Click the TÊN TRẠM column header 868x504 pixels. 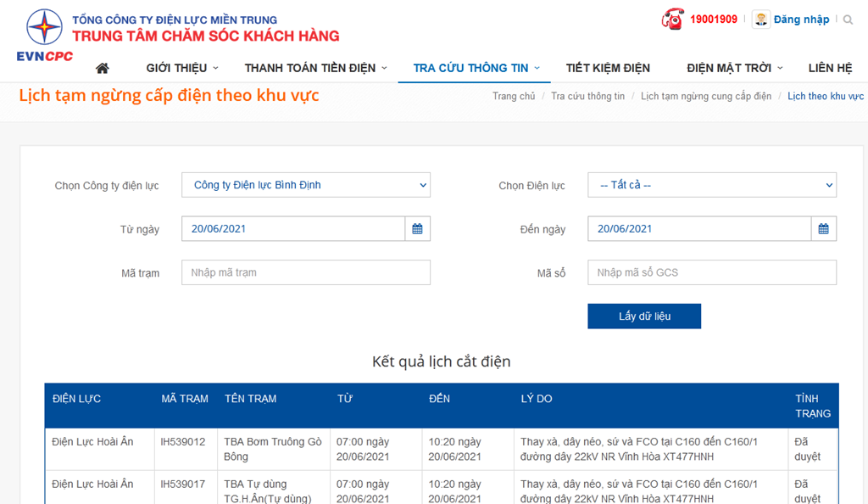250,399
